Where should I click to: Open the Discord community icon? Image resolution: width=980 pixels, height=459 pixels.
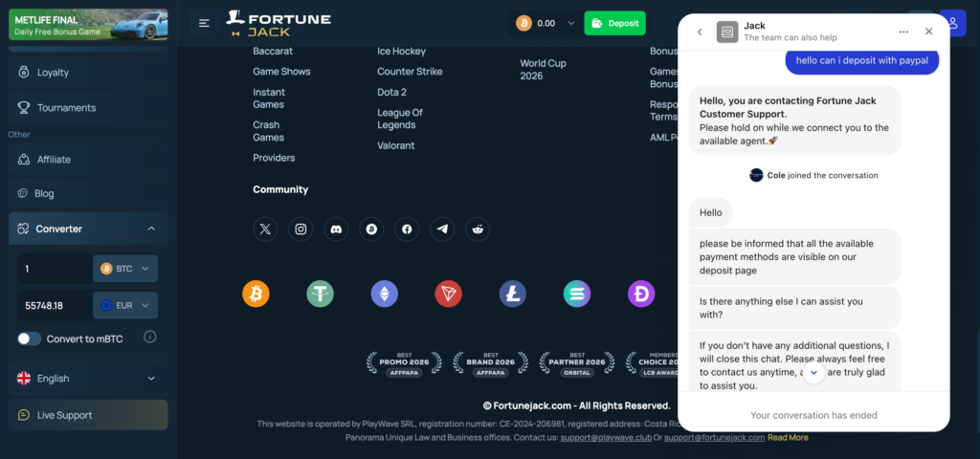(336, 229)
